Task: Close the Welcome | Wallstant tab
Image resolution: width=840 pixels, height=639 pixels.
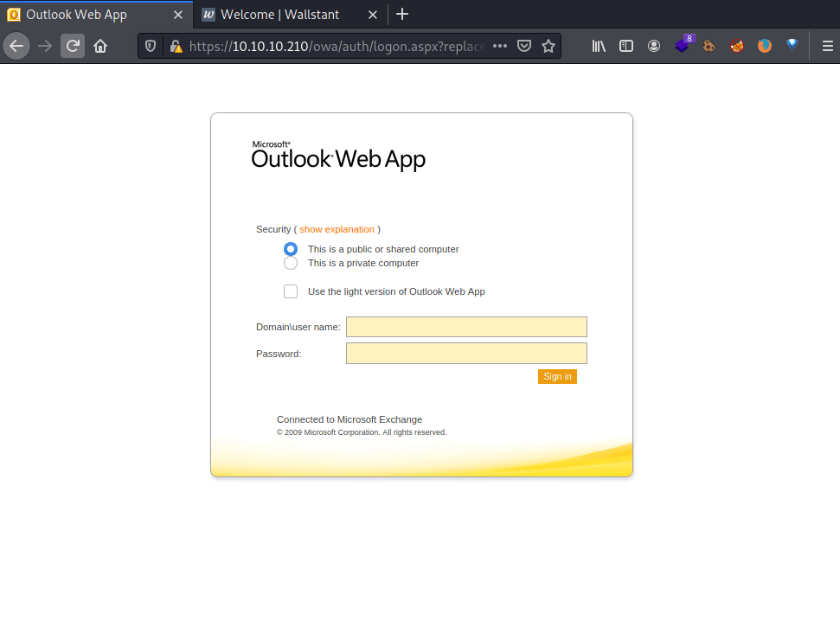Action: click(373, 15)
